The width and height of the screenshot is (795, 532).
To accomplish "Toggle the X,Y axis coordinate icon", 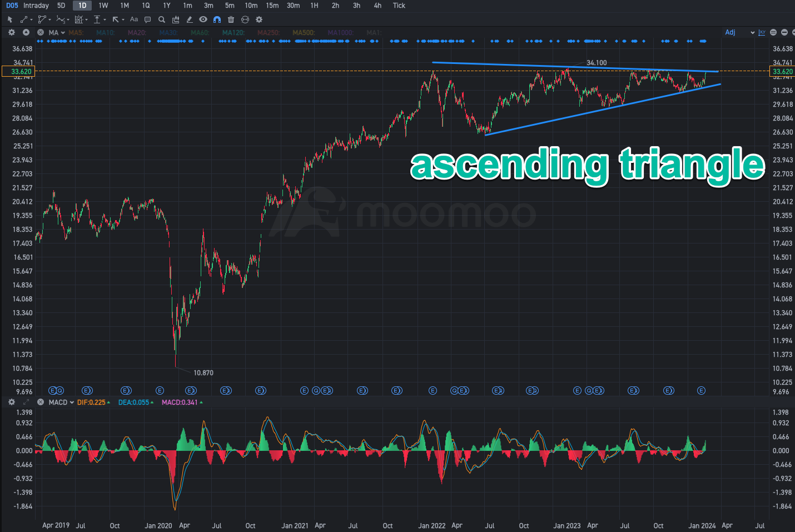I will [762, 32].
